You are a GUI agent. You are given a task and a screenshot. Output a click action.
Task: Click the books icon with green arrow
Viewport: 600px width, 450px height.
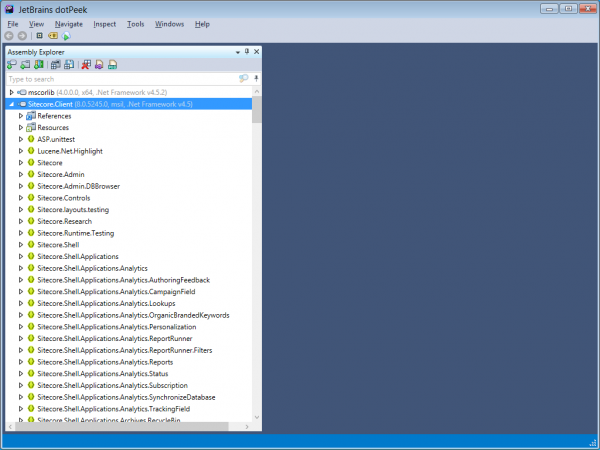point(39,65)
